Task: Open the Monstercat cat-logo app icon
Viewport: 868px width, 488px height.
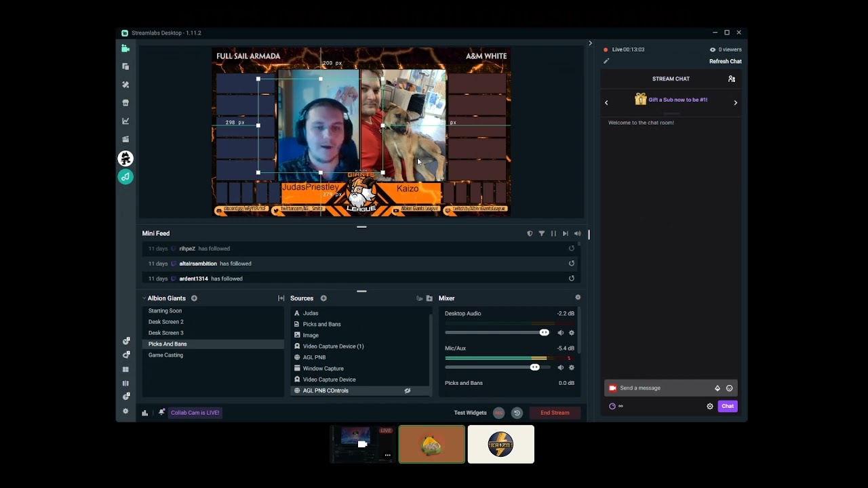Action: coord(125,159)
